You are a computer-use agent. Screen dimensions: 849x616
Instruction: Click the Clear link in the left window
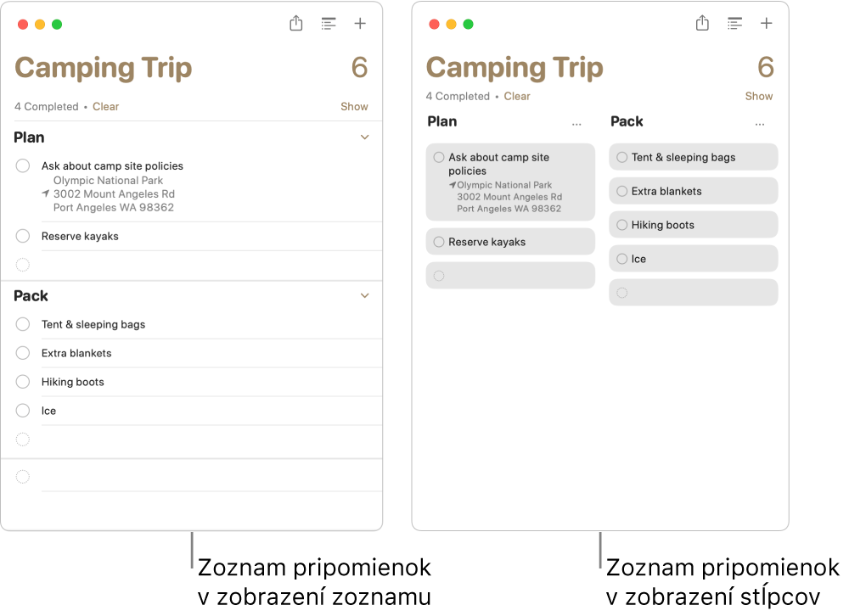pyautogui.click(x=105, y=107)
